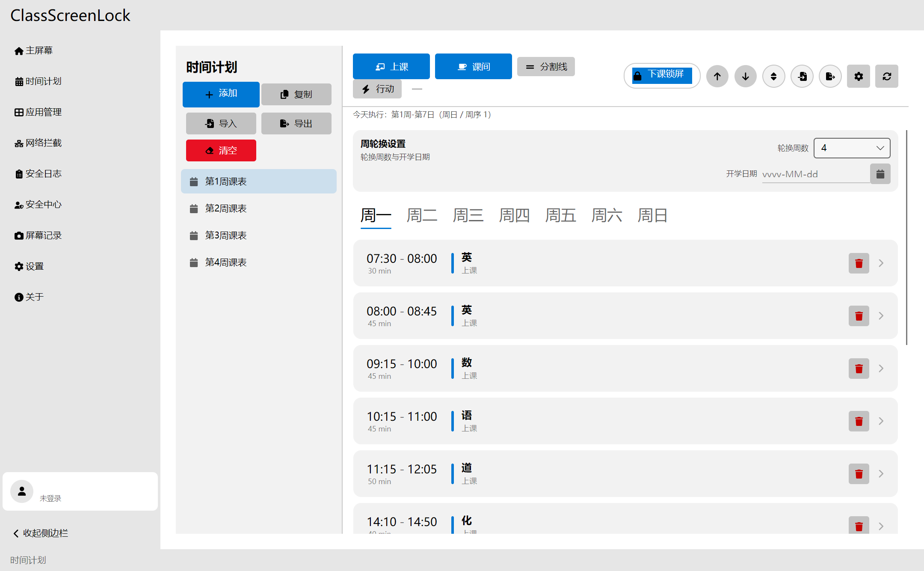Click the vertical scrollbar on right
This screenshot has height=571, width=924.
(x=906, y=238)
